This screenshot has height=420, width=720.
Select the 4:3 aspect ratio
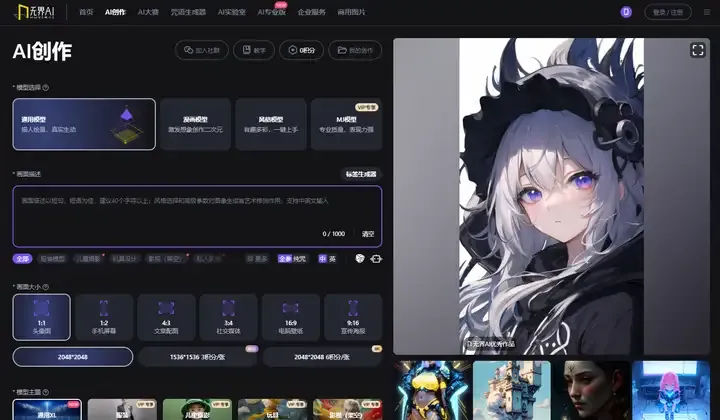pyautogui.click(x=166, y=317)
